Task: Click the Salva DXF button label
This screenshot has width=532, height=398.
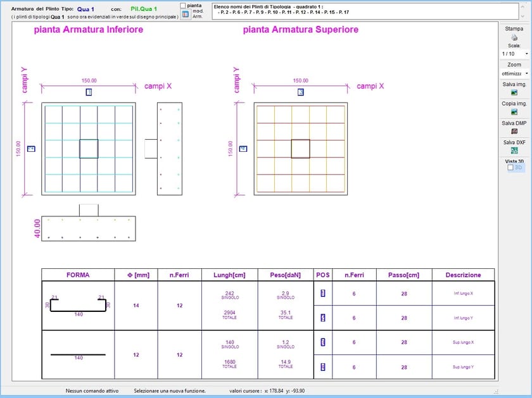Action: point(513,142)
